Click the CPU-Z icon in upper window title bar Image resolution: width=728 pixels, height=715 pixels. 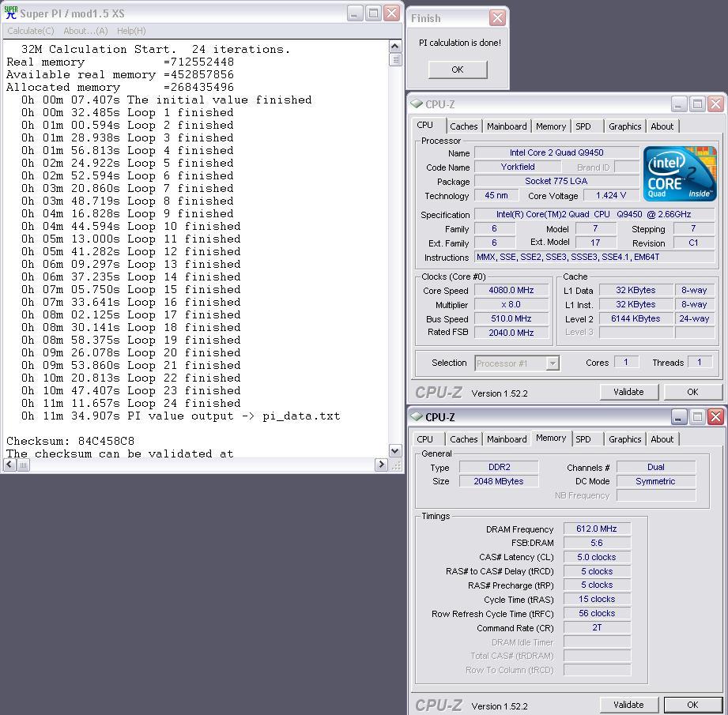[x=417, y=103]
